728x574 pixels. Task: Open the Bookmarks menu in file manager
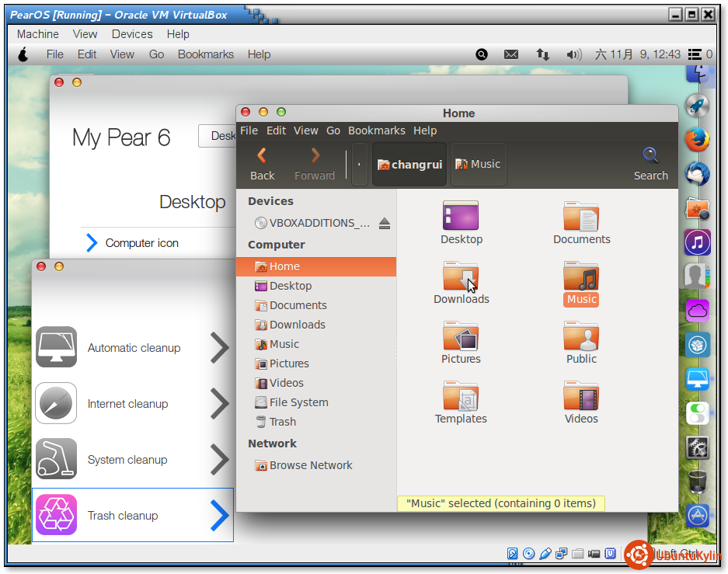point(376,130)
